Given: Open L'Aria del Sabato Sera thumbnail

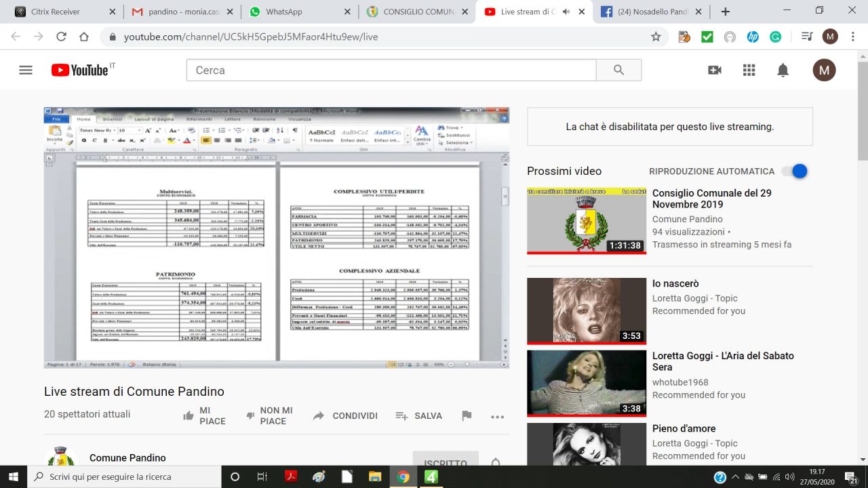Looking at the screenshot, I should click(x=587, y=383).
